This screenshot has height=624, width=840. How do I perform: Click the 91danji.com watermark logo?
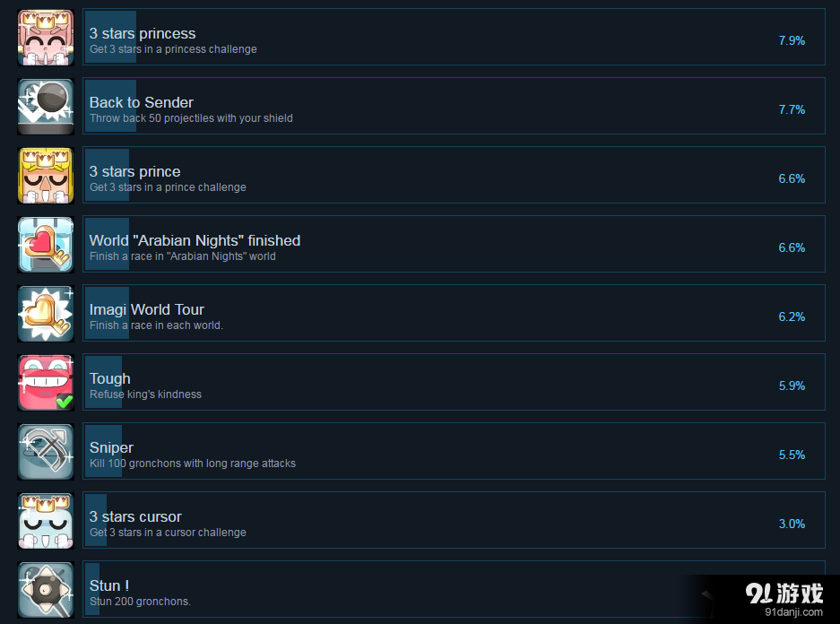(784, 599)
